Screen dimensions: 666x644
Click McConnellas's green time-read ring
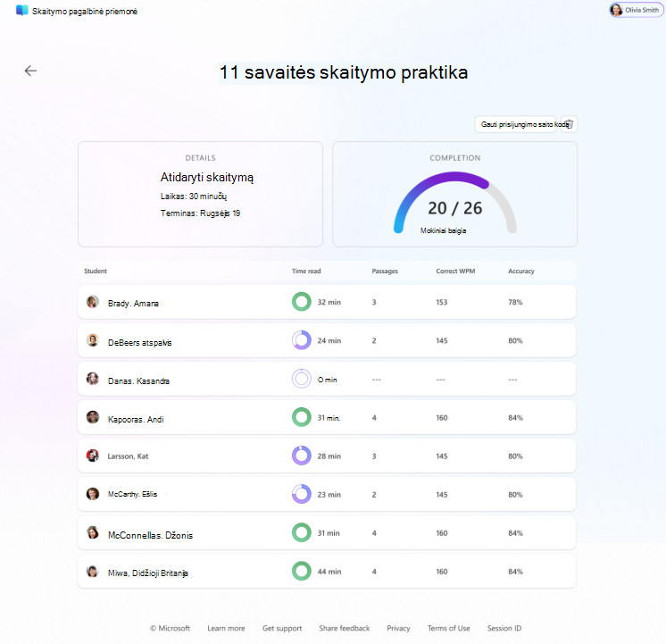(302, 532)
